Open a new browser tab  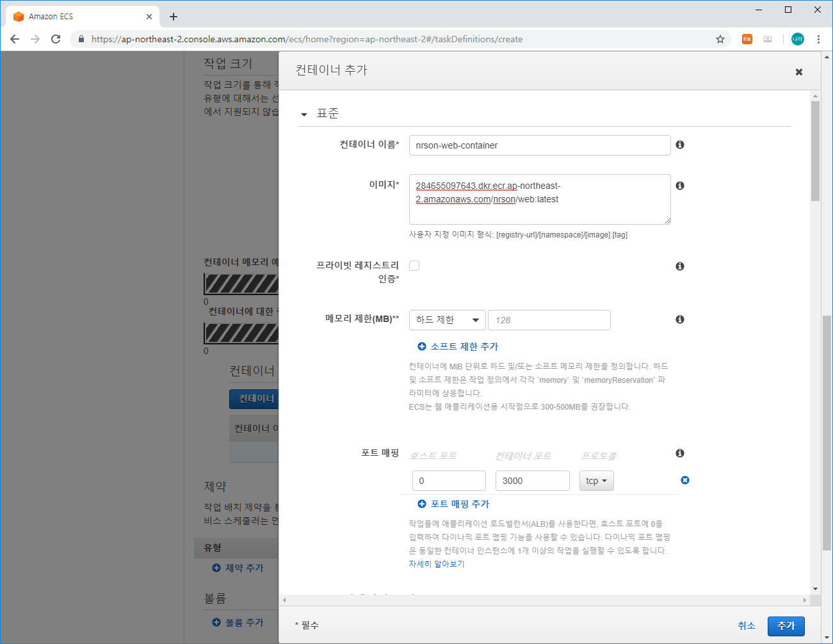174,17
